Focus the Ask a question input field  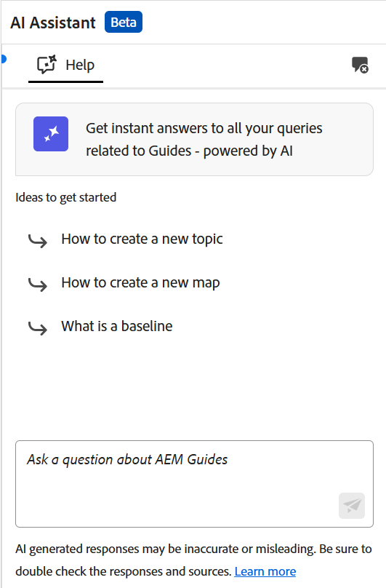[194, 484]
